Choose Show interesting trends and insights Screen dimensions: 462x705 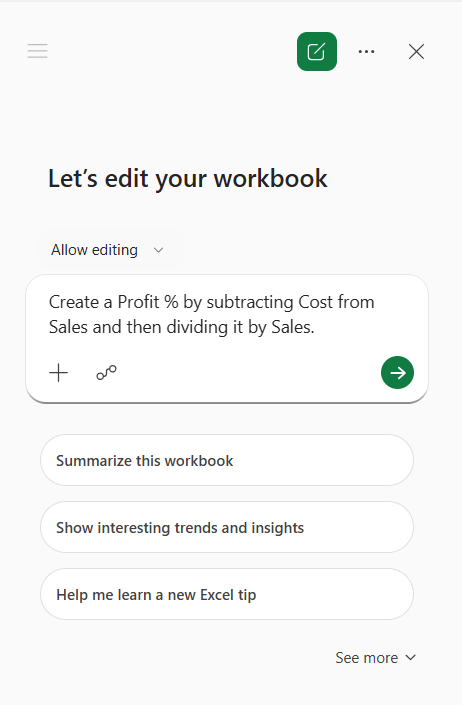227,527
